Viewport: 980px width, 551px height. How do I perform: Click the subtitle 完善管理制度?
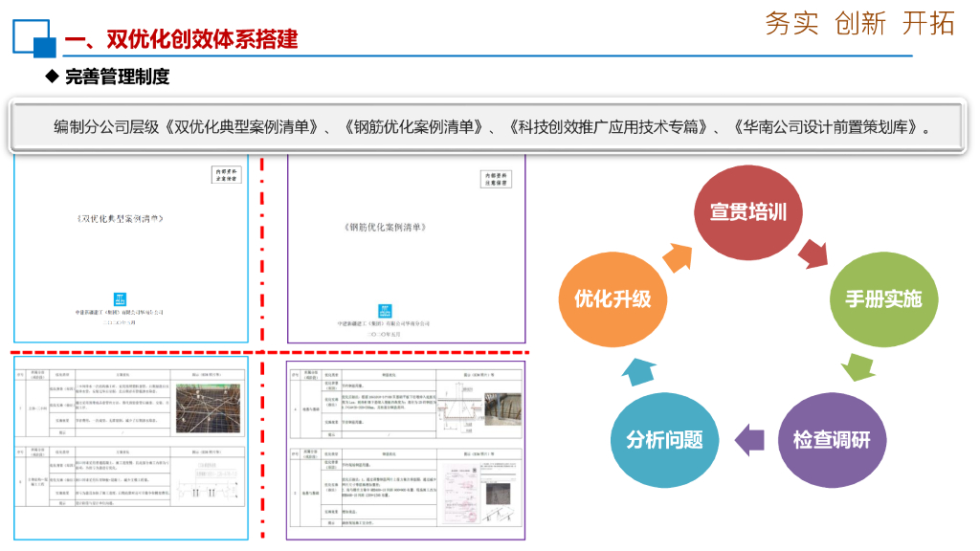(x=117, y=77)
